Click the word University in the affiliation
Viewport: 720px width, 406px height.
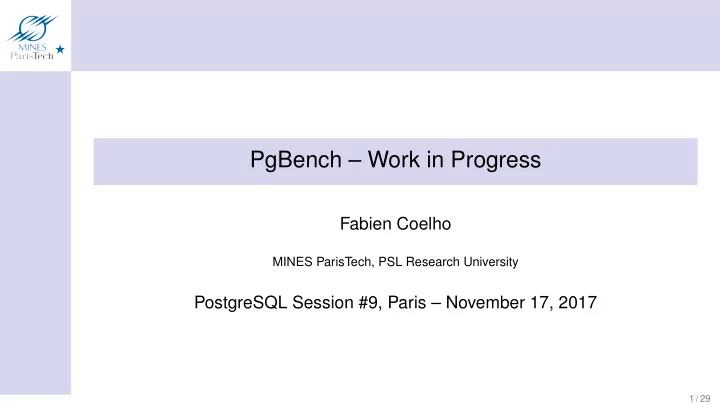(491, 262)
